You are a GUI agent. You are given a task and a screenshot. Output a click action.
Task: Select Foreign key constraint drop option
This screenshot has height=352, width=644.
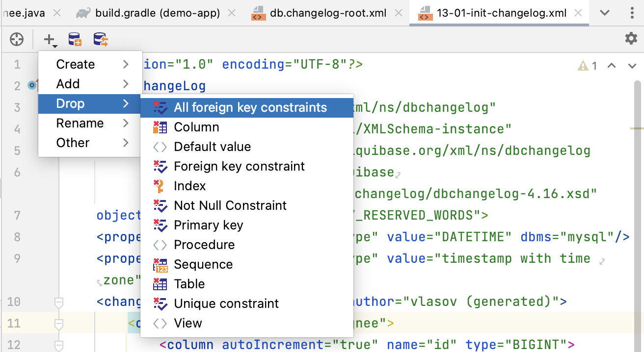[x=247, y=166]
